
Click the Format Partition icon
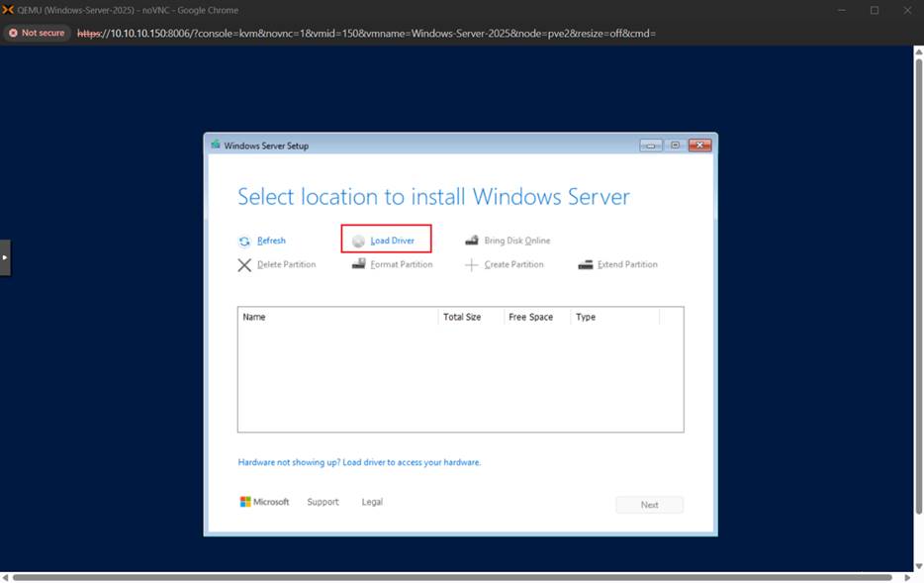358,264
